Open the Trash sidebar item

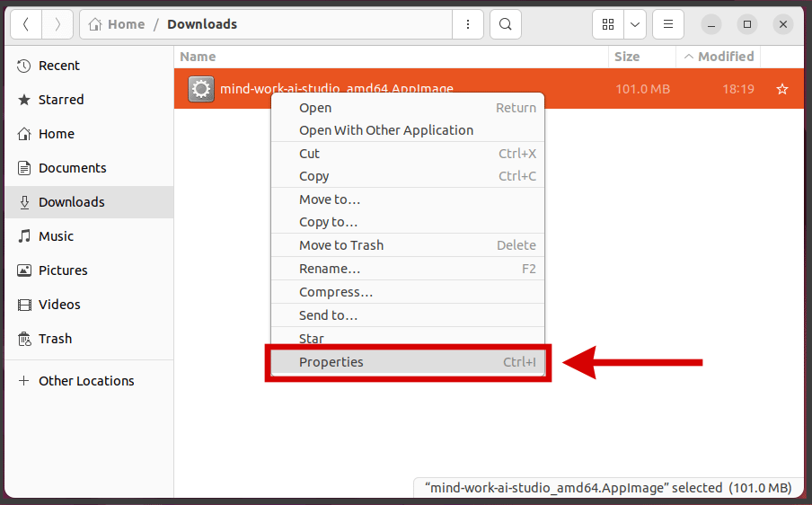[55, 339]
